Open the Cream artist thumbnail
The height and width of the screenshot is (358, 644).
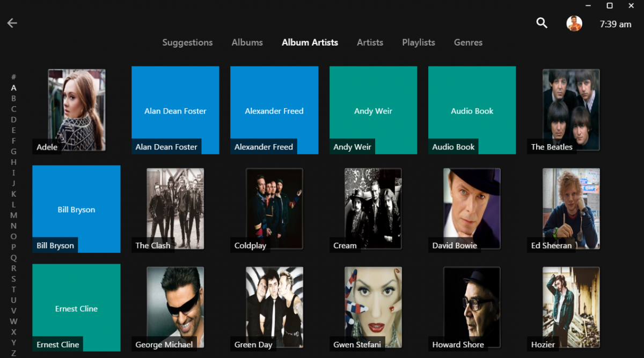pos(373,208)
